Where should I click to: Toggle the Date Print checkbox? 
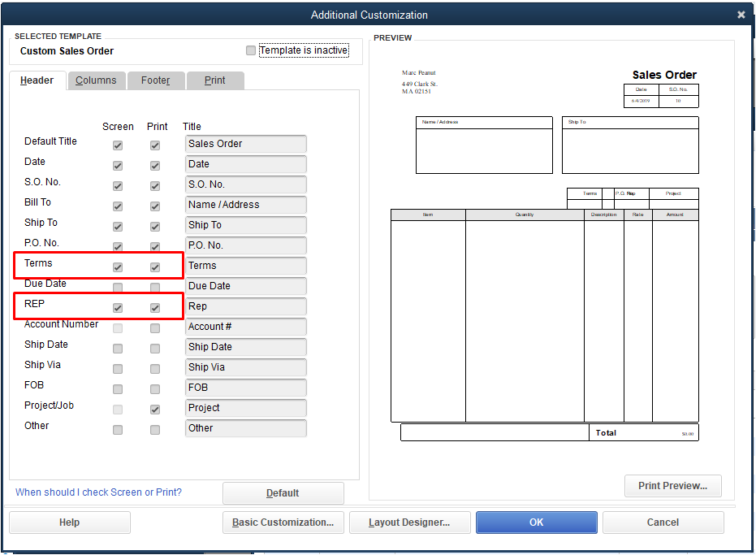point(155,166)
